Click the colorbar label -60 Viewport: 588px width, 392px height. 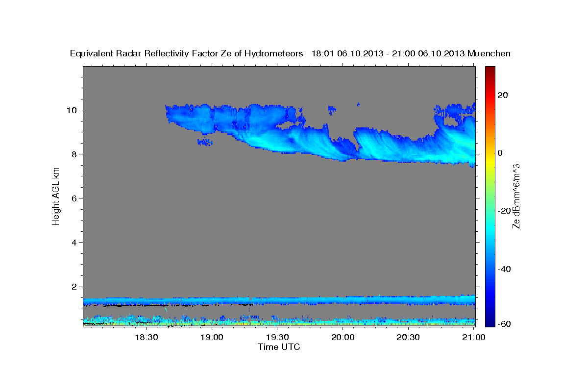(x=504, y=323)
